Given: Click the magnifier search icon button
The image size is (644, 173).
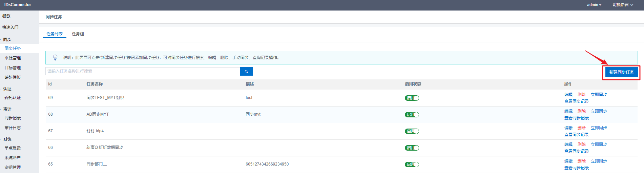Looking at the screenshot, I should coord(246,72).
